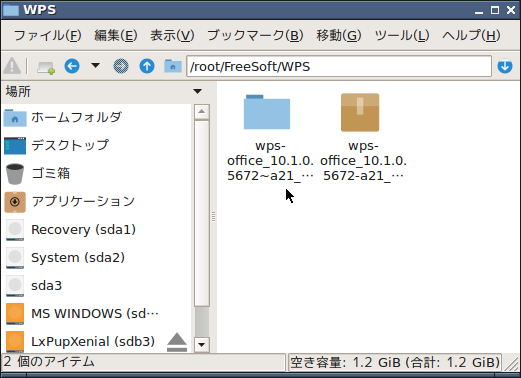Go forward with the greyed arrow
The height and width of the screenshot is (378, 521).
(x=121, y=66)
